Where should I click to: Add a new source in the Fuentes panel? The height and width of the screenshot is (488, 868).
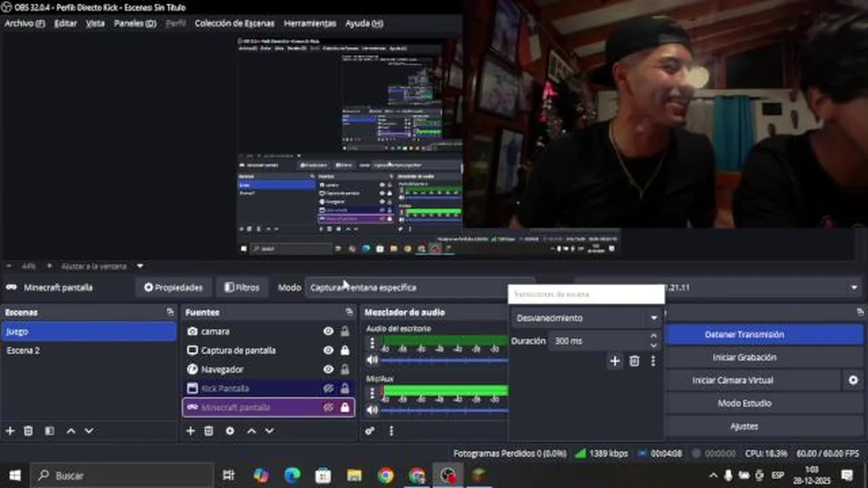point(191,431)
